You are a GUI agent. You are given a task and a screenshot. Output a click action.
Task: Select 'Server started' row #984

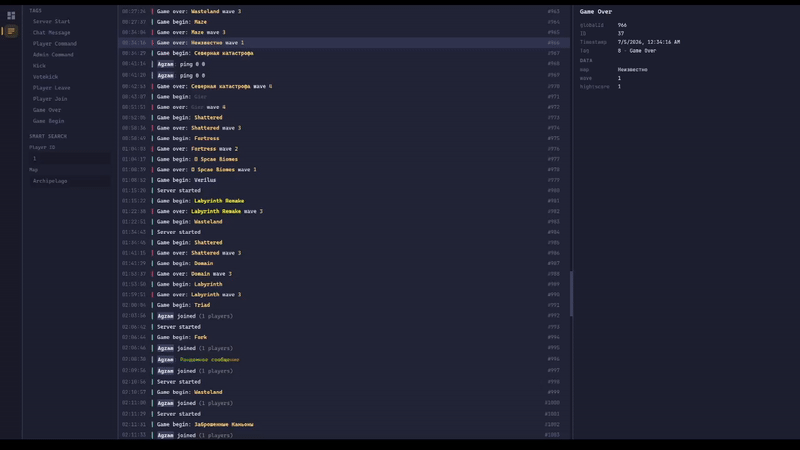point(344,232)
